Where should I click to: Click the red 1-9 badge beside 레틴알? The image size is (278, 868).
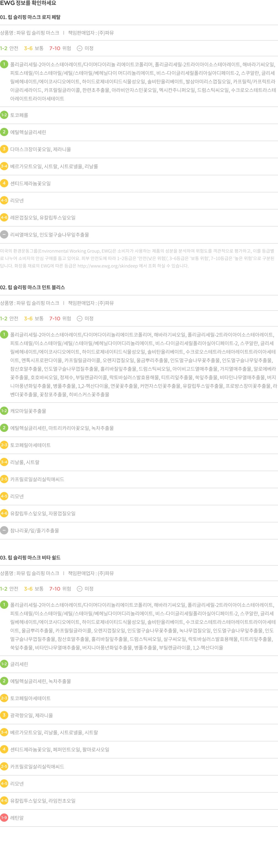coord(4,818)
